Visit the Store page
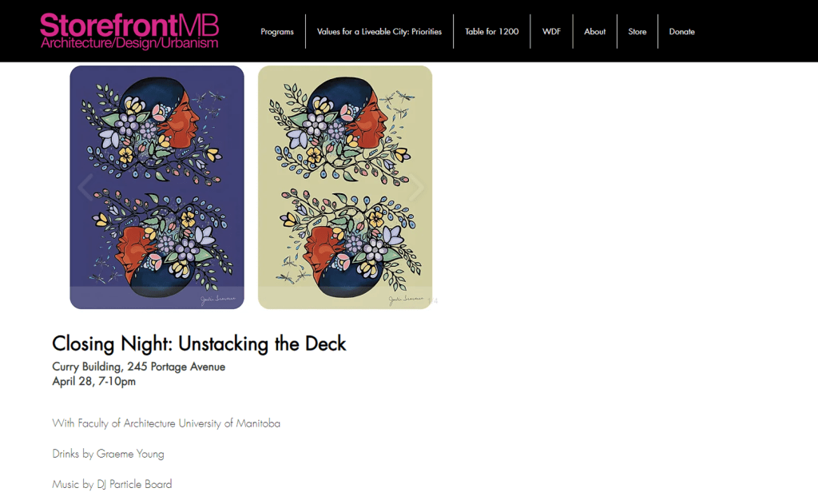This screenshot has height=504, width=818. pyautogui.click(x=637, y=31)
